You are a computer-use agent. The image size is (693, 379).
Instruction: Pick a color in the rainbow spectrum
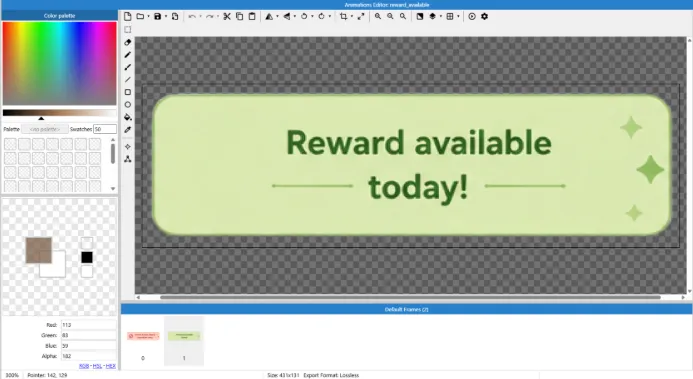pos(60,63)
